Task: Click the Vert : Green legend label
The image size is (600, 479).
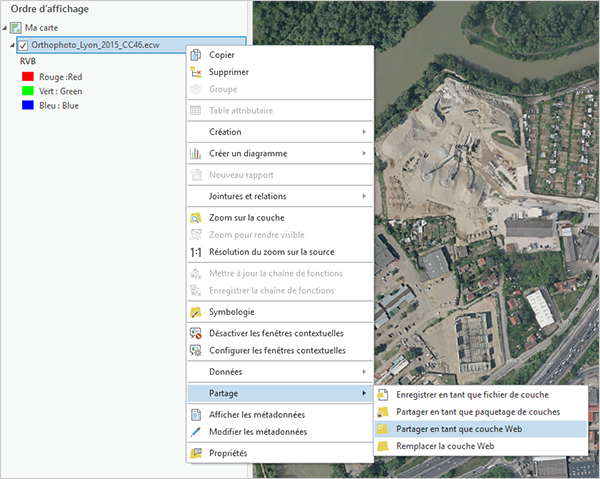Action: [x=60, y=91]
